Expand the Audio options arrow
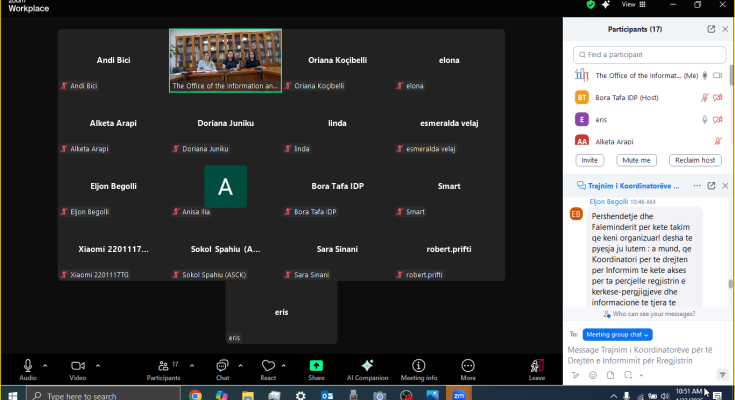The height and width of the screenshot is (400, 735). 46,364
